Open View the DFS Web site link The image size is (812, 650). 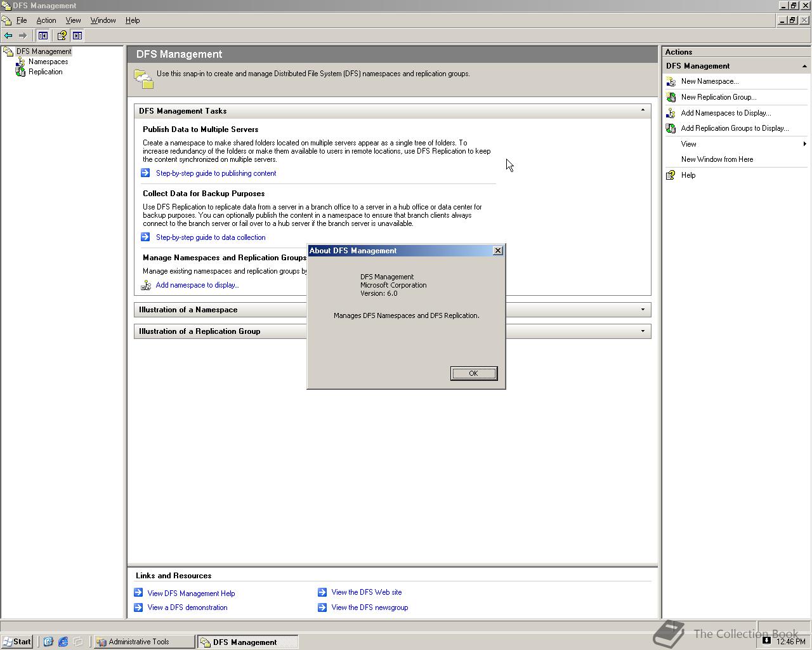[366, 592]
